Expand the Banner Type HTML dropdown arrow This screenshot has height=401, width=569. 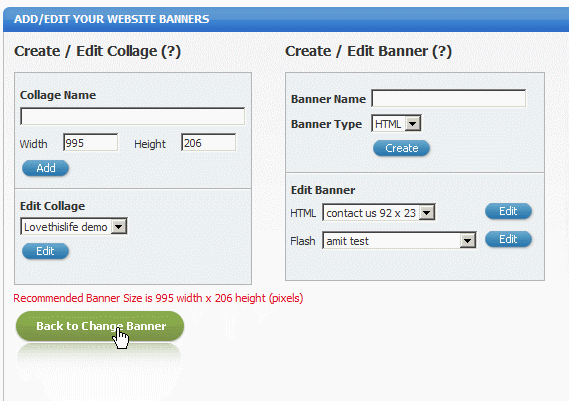(413, 124)
